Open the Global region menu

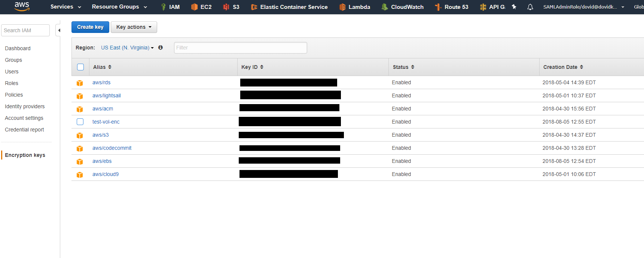pyautogui.click(x=639, y=7)
